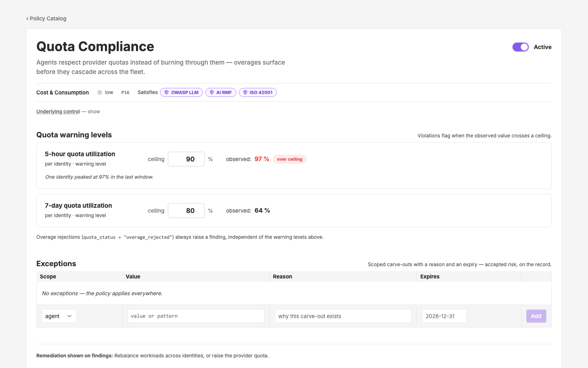Click the Quota warning levels heading
Viewport: 588px width, 368px height.
[x=74, y=135]
